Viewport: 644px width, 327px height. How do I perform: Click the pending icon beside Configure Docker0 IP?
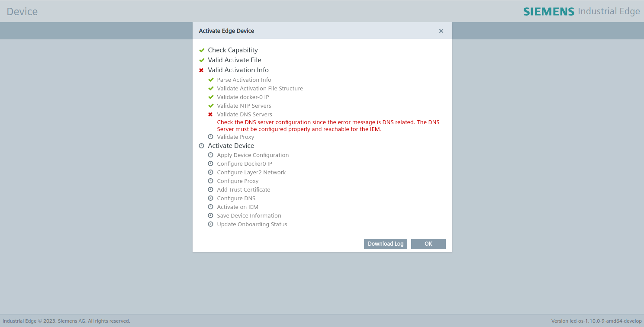point(211,163)
